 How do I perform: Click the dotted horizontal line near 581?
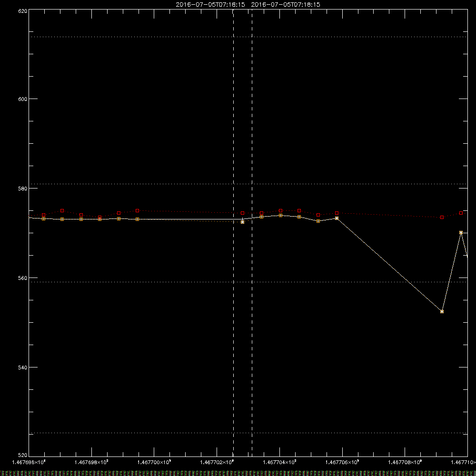pyautogui.click(x=248, y=184)
